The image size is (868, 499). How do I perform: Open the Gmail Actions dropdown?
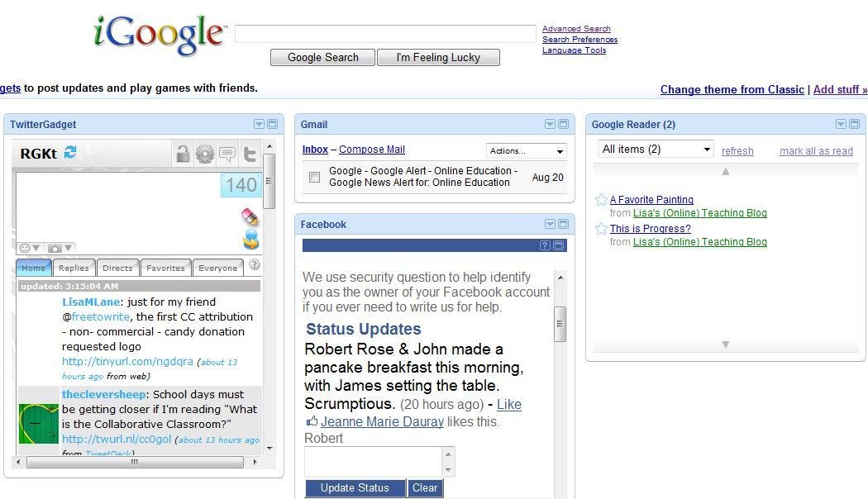[x=526, y=151]
